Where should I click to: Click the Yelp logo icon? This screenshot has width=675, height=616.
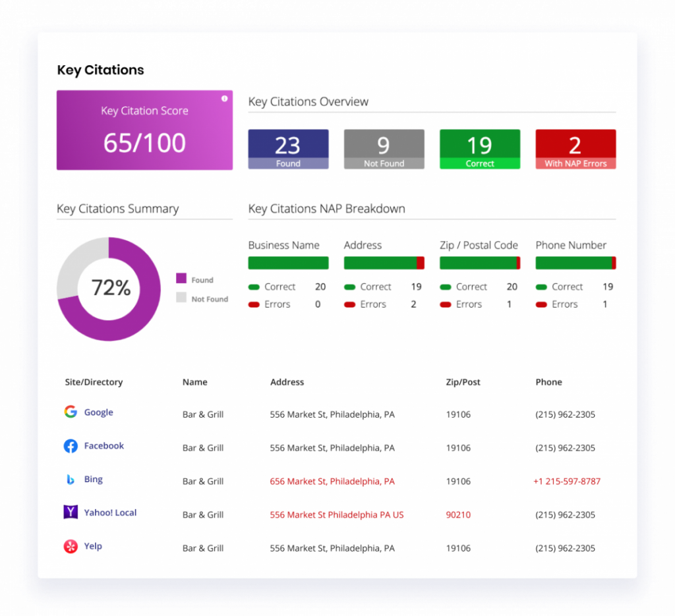[71, 546]
